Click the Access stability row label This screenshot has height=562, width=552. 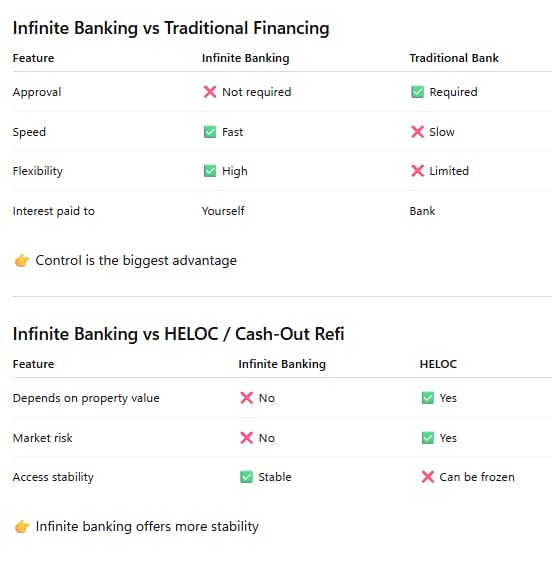tap(53, 477)
